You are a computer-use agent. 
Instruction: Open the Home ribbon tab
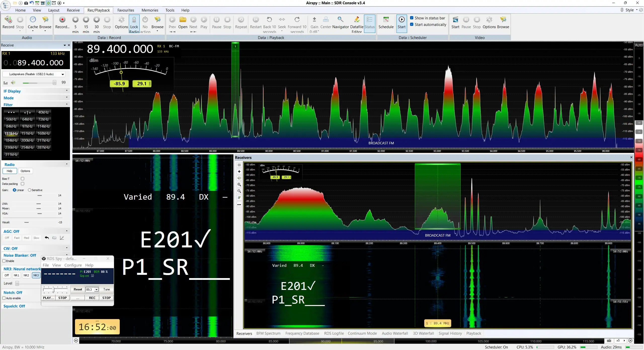tap(20, 10)
